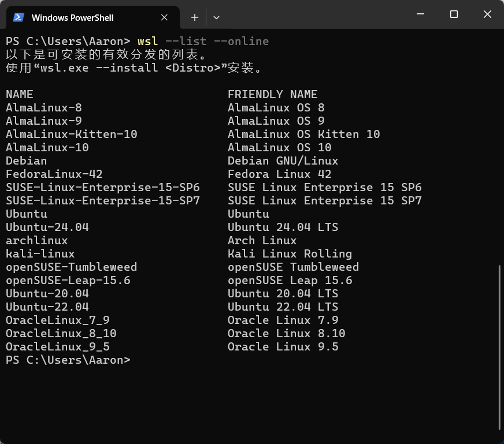The width and height of the screenshot is (504, 444).
Task: Click 'Ubuntu 20.04 LTS' friendly name
Action: pos(283,294)
